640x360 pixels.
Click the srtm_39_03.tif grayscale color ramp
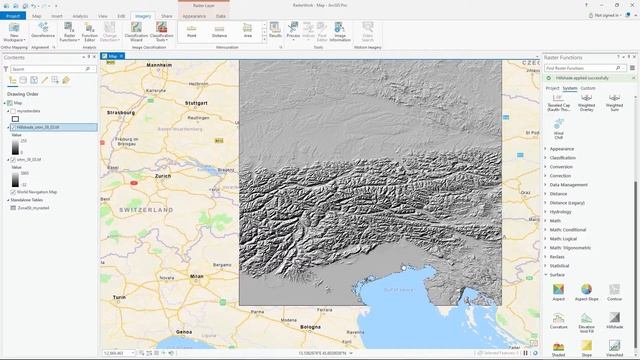click(x=15, y=179)
